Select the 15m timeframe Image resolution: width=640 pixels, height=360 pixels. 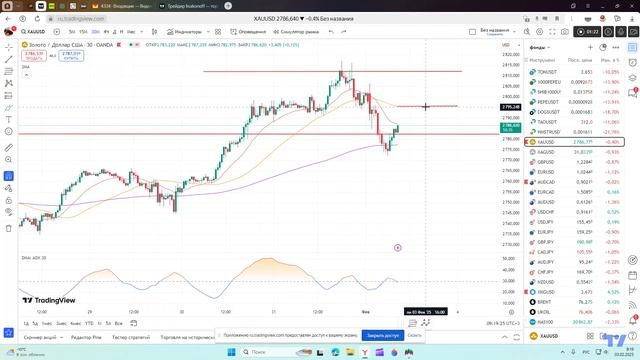point(83,31)
